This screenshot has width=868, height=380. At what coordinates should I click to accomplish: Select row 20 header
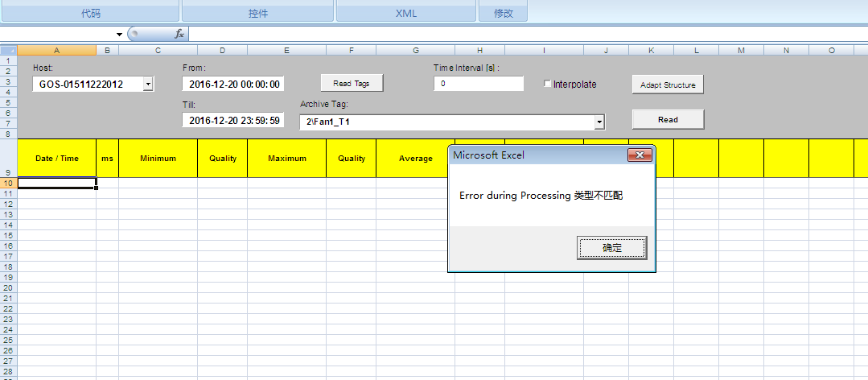pos(8,288)
